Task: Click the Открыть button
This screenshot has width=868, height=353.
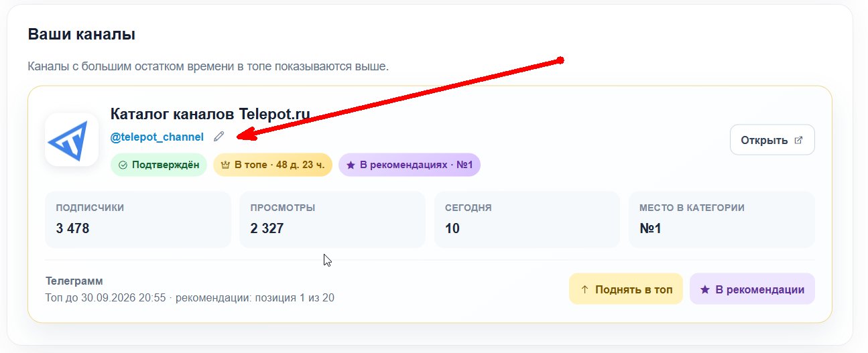Action: 772,140
